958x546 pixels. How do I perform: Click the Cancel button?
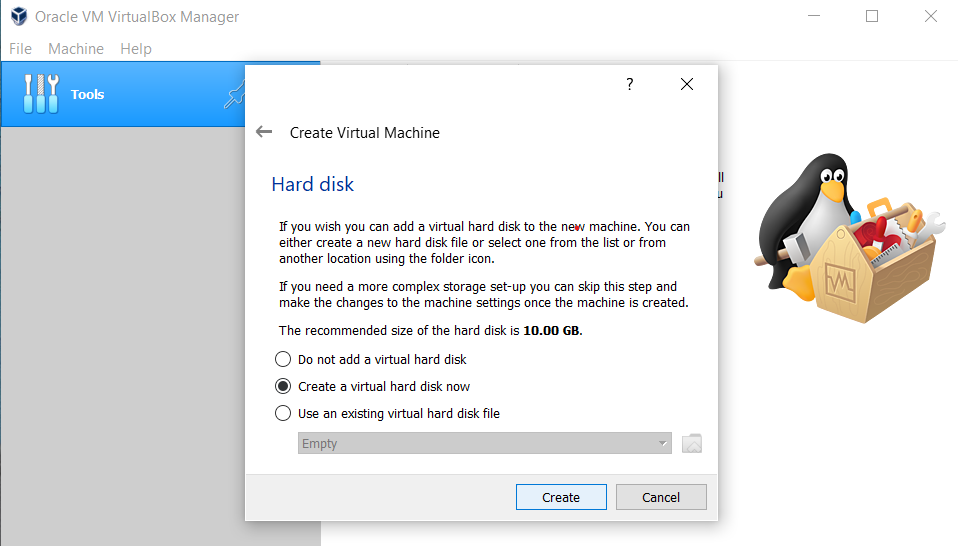[661, 497]
